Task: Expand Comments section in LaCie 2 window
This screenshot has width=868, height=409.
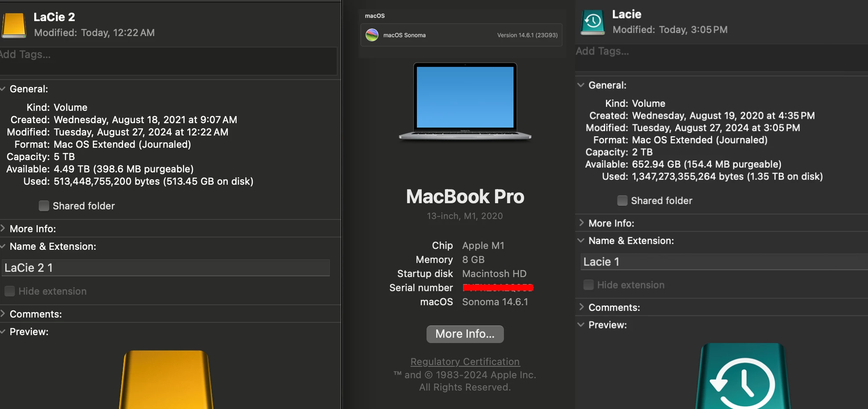Action: pyautogui.click(x=3, y=314)
